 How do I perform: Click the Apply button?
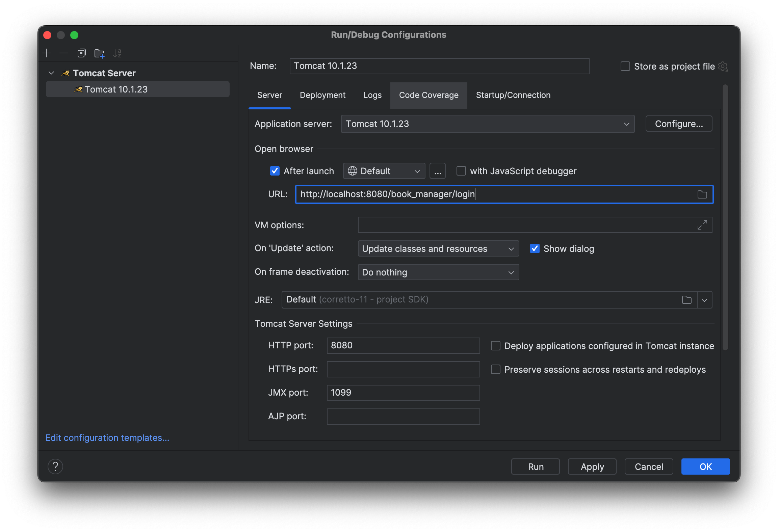(x=592, y=467)
